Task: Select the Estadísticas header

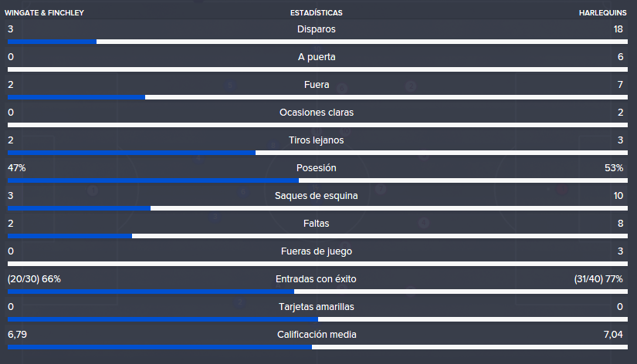Action: click(316, 13)
